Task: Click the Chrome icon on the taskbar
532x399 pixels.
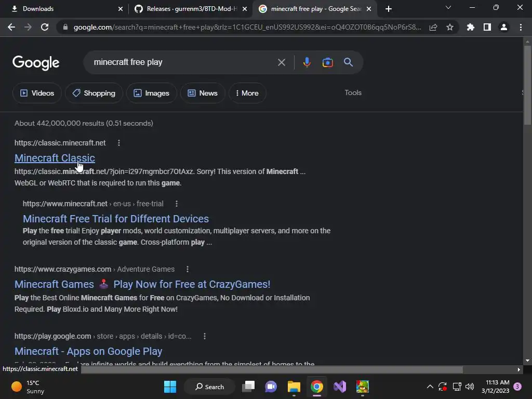Action: click(316, 387)
